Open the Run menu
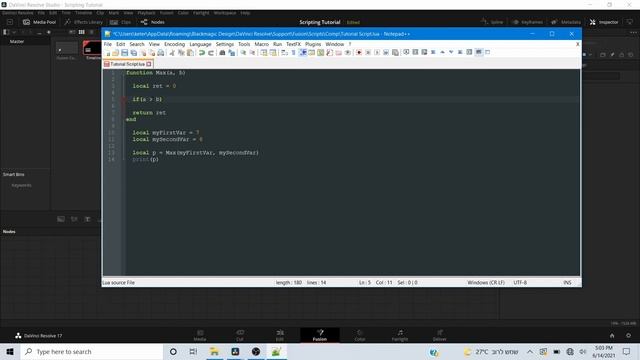Screen dimensions: 640x360 [x=277, y=44]
